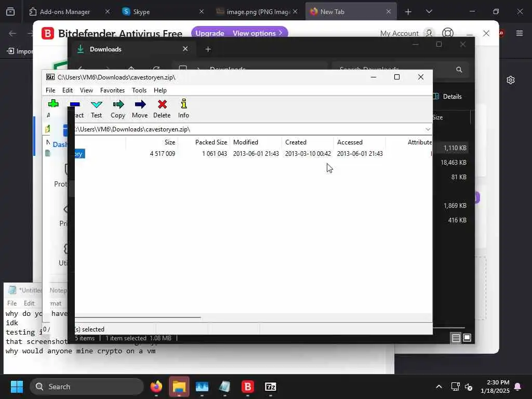Open the Help menu in 7-Zip

160,90
